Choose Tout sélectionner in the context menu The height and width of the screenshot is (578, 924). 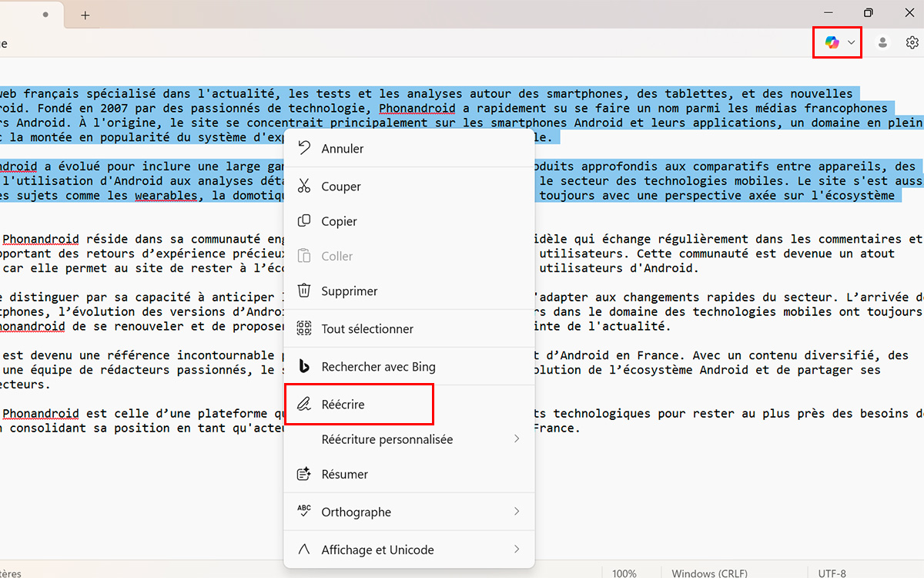tap(409, 329)
